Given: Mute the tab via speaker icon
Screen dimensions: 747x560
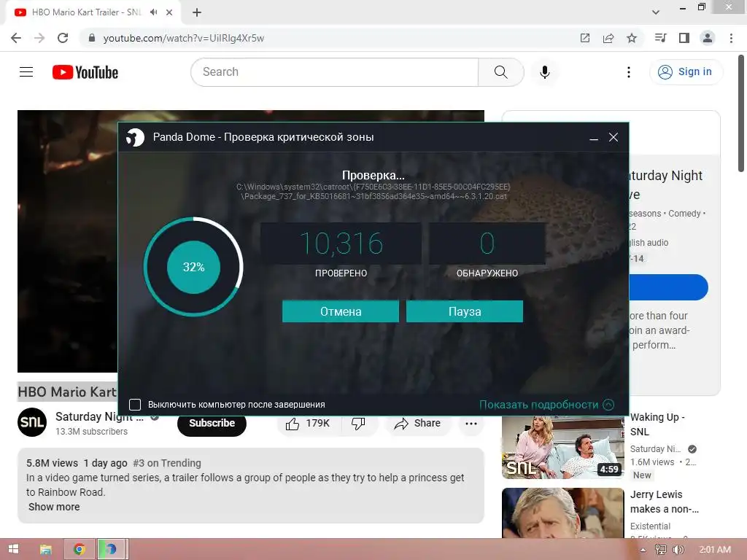Looking at the screenshot, I should pos(153,12).
